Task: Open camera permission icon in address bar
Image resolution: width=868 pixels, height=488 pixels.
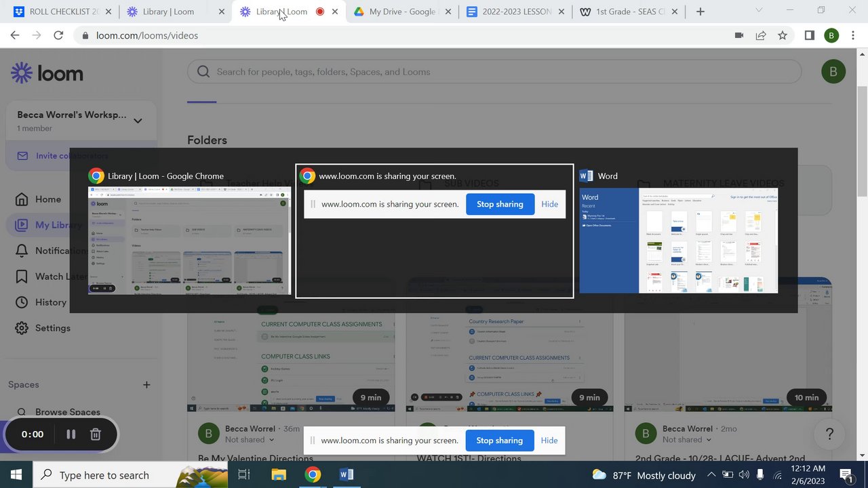Action: click(x=739, y=35)
